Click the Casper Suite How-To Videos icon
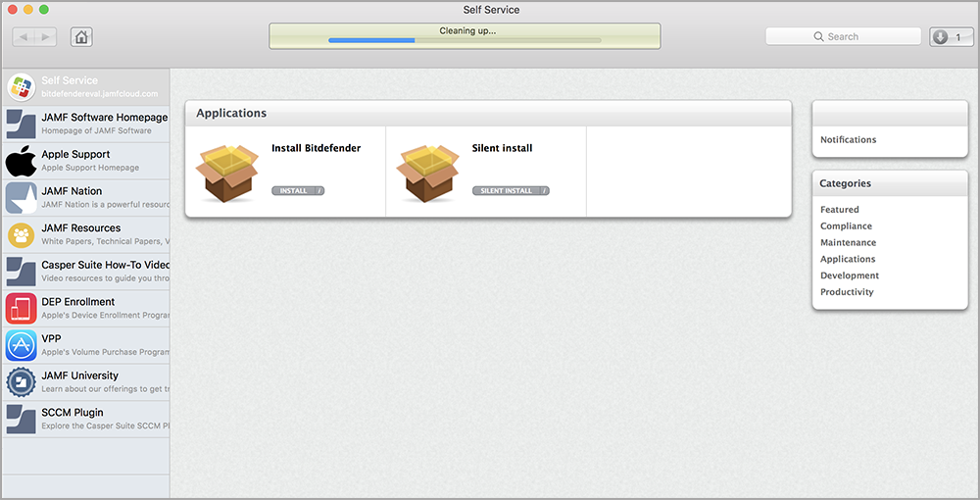This screenshot has height=500, width=980. pyautogui.click(x=22, y=272)
